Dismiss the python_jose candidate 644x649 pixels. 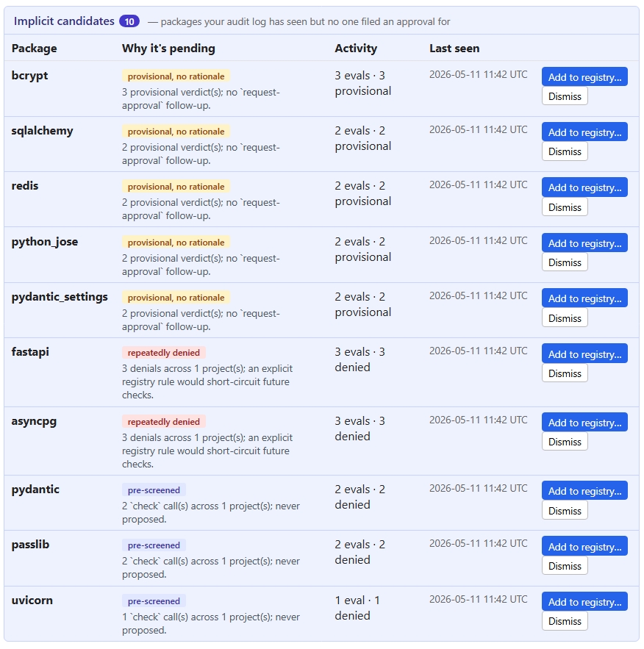(565, 262)
